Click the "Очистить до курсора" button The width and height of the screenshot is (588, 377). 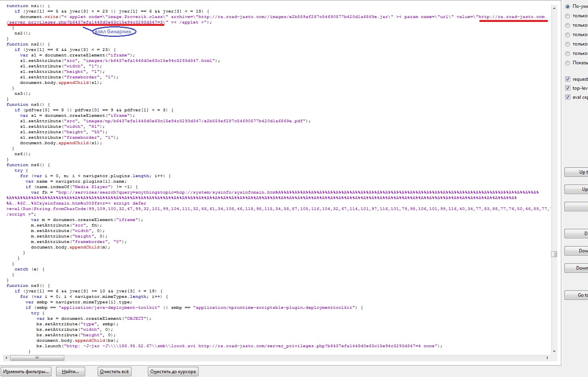[x=173, y=372]
